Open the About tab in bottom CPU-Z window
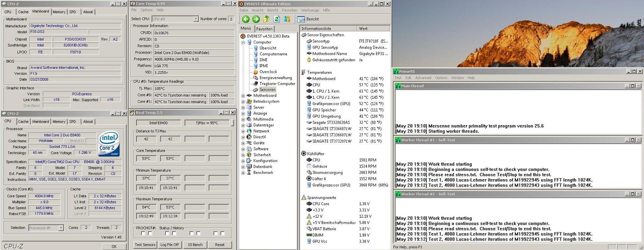 pos(88,122)
